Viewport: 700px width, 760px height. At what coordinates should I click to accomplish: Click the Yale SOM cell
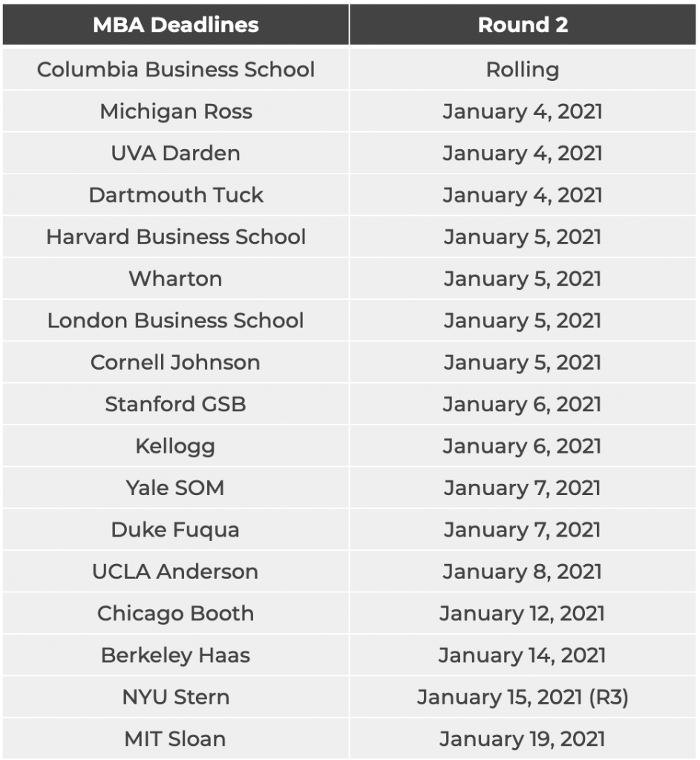176,488
